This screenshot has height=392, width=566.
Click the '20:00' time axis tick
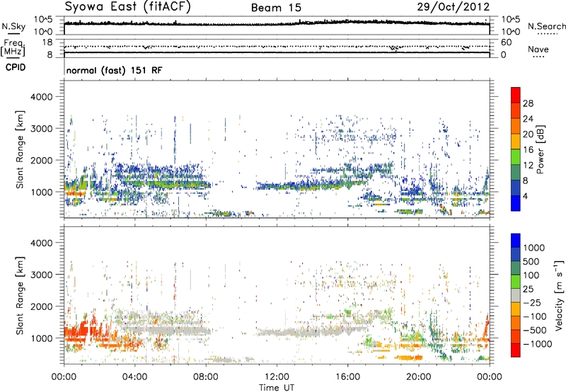419,376
